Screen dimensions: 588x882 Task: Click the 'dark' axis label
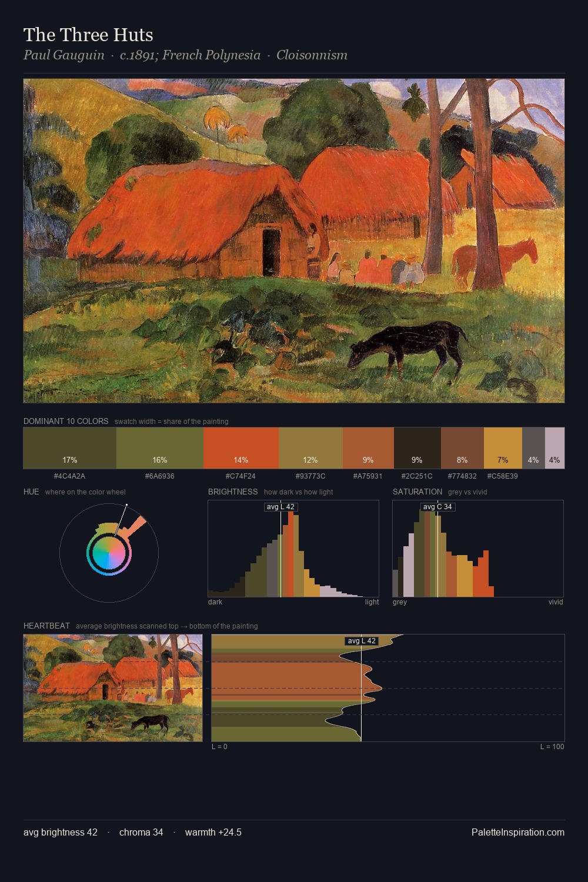215,602
